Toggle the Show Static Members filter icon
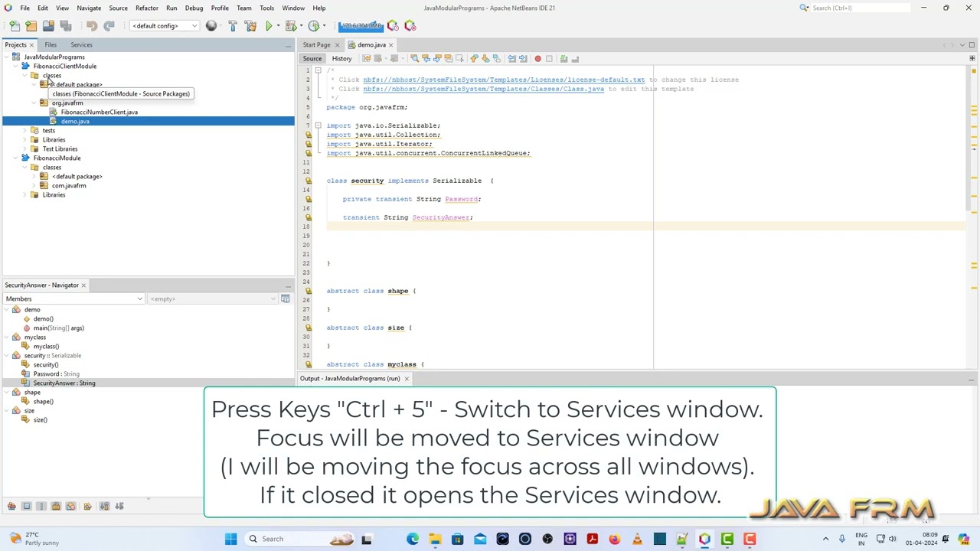980x551 pixels. [41, 506]
